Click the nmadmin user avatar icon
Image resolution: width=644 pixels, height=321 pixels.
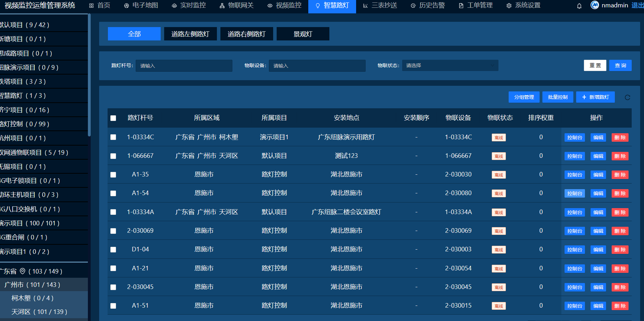click(x=595, y=5)
